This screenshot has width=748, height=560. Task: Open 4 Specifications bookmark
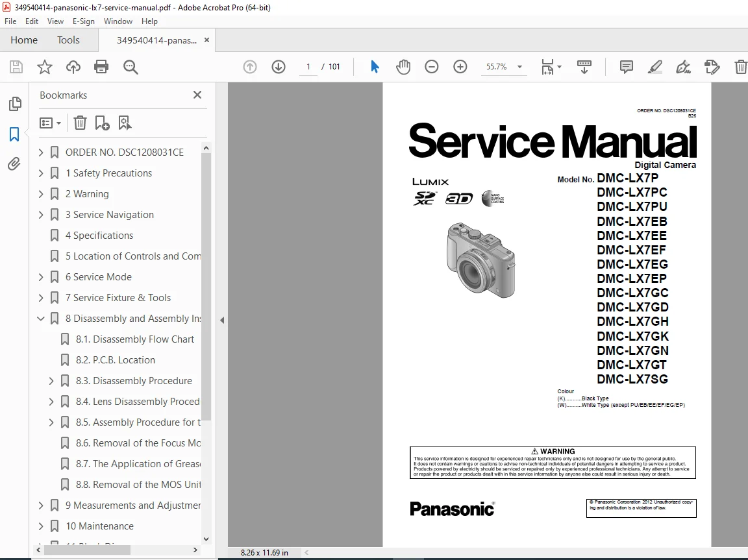click(99, 236)
